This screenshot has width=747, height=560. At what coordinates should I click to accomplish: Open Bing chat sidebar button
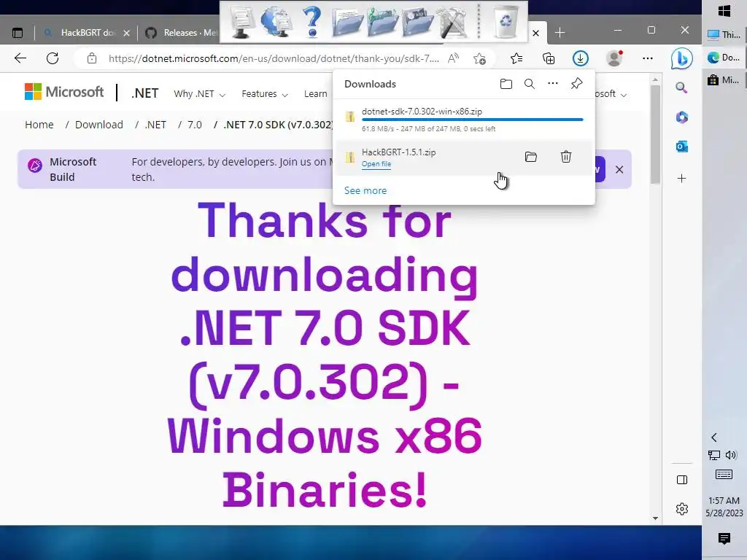point(682,58)
